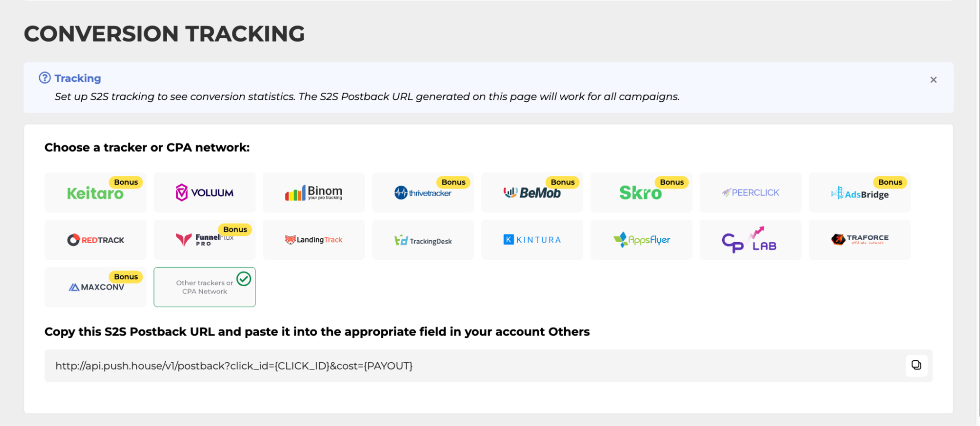Pick the PeerClick tracker logo
This screenshot has width=980, height=426.
[x=750, y=193]
